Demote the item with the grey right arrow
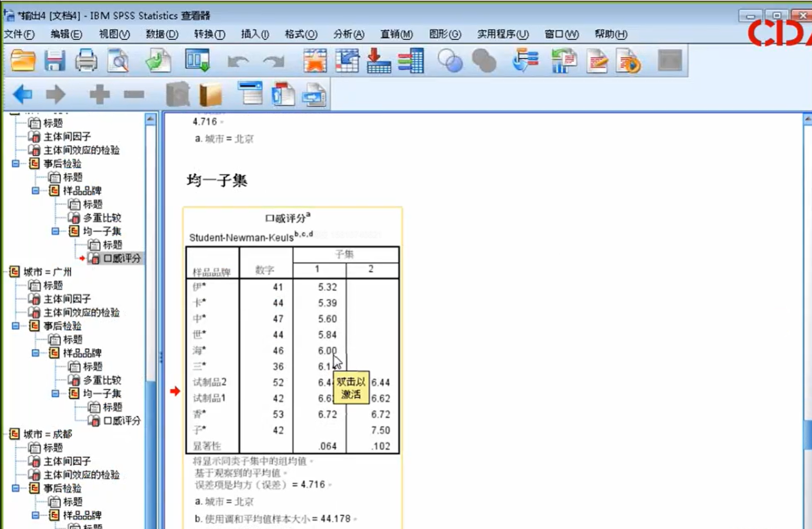Viewport: 812px width, 529px height. click(56, 94)
